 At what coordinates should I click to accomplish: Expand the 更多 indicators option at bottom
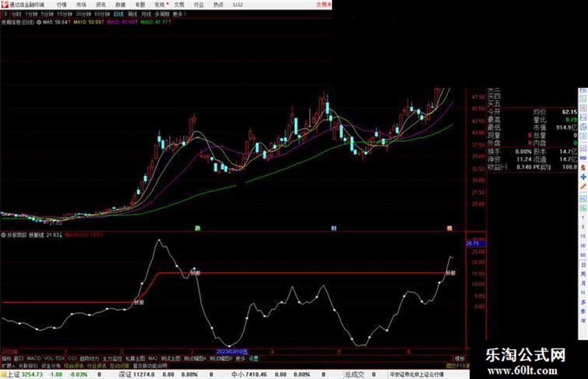point(240,358)
